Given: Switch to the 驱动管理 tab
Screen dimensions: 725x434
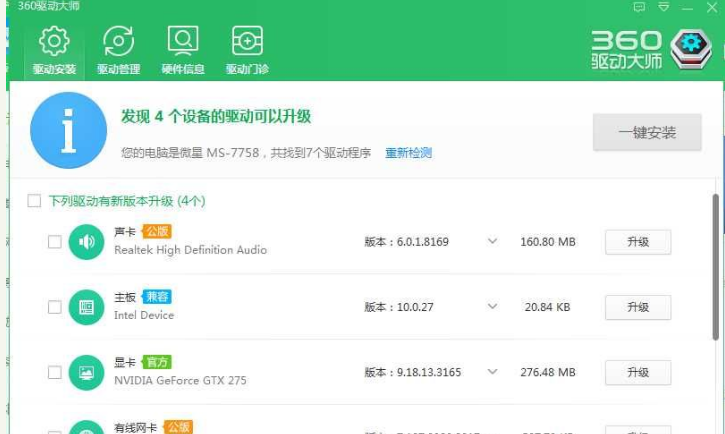Looking at the screenshot, I should tap(118, 50).
